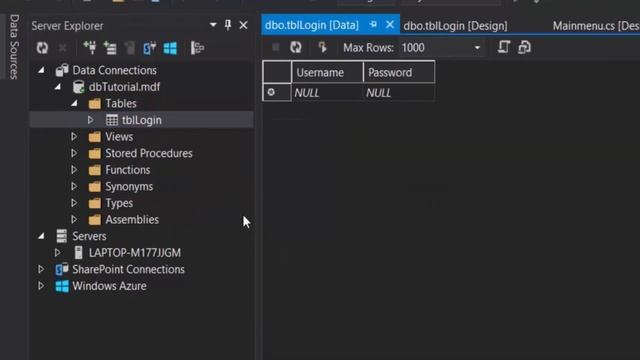Select the Types folder label
640x360 pixels.
pos(119,203)
